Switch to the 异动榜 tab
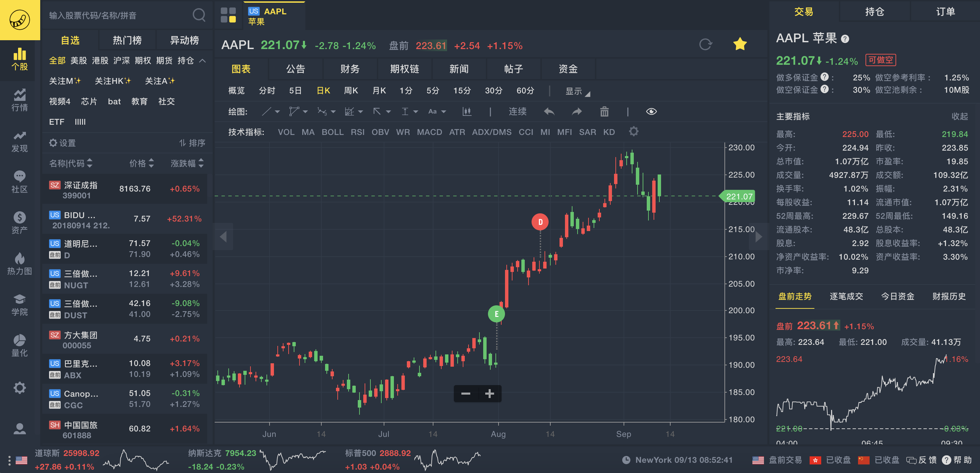The image size is (980, 473). point(184,40)
